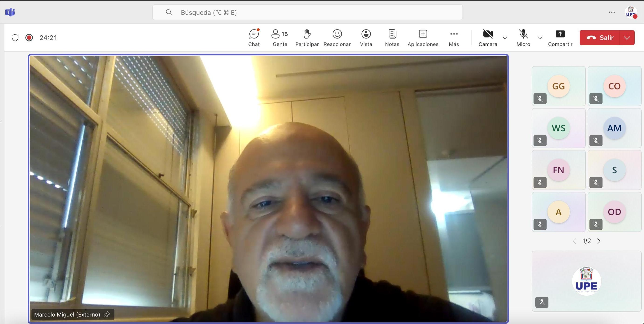Leave meeting with Salir button
This screenshot has height=324, width=644.
600,38
